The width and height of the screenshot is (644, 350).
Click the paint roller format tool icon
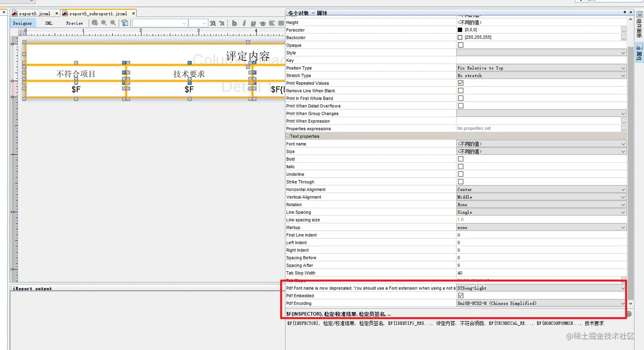pos(125,23)
